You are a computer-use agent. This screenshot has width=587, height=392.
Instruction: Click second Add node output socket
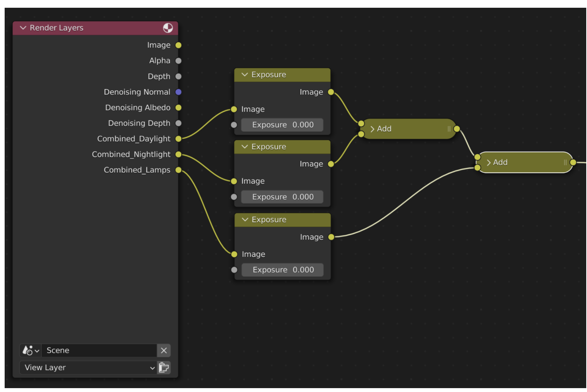[573, 162]
